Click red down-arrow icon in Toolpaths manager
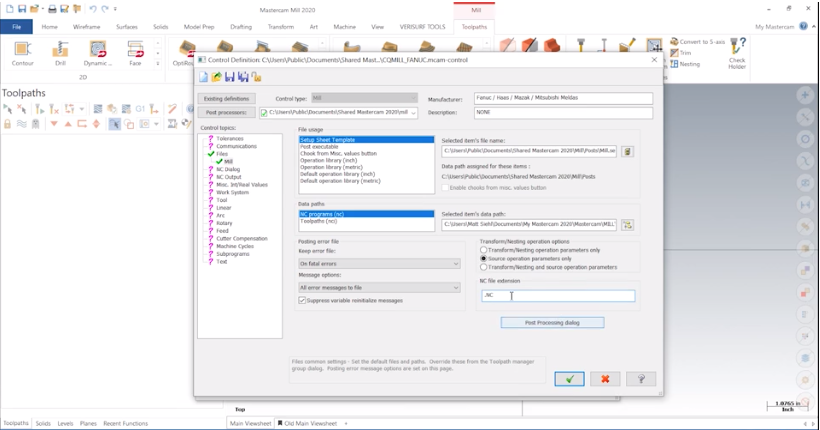820x430 pixels. pos(54,124)
